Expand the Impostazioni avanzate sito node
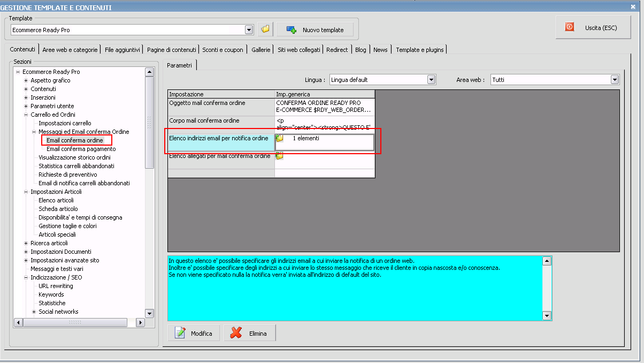Image resolution: width=644 pixels, height=363 pixels. point(26,260)
